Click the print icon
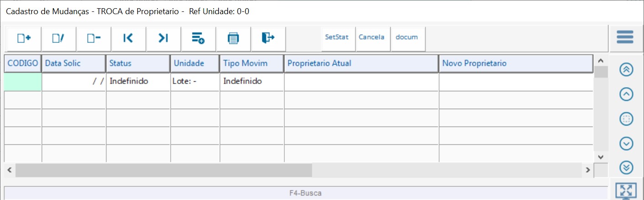Image resolution: width=644 pixels, height=200 pixels. pos(233,38)
